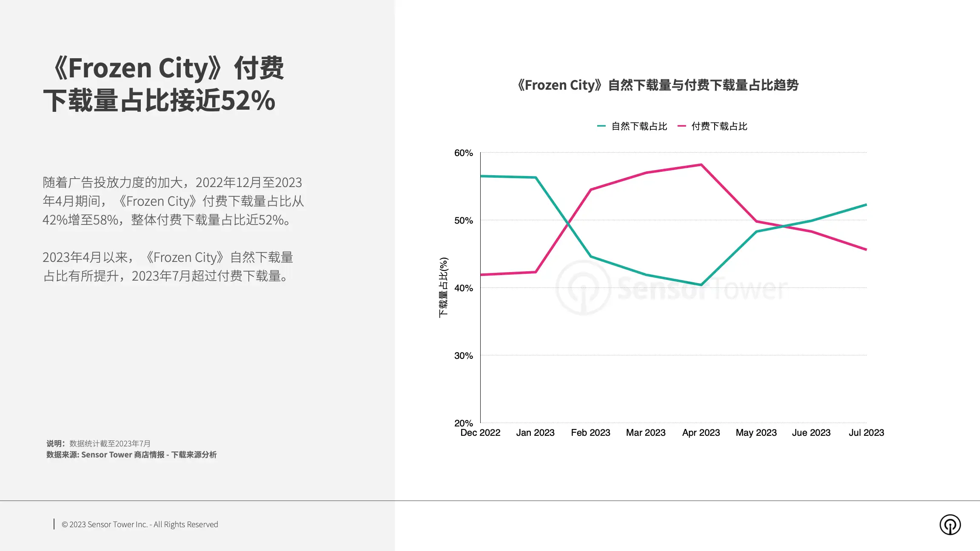Image resolution: width=980 pixels, height=551 pixels.
Task: Click the teal legend color marker
Action: 601,126
